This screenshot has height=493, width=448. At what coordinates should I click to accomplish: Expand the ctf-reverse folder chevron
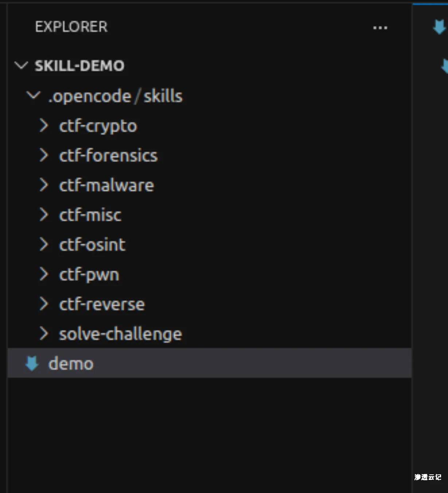click(x=44, y=304)
